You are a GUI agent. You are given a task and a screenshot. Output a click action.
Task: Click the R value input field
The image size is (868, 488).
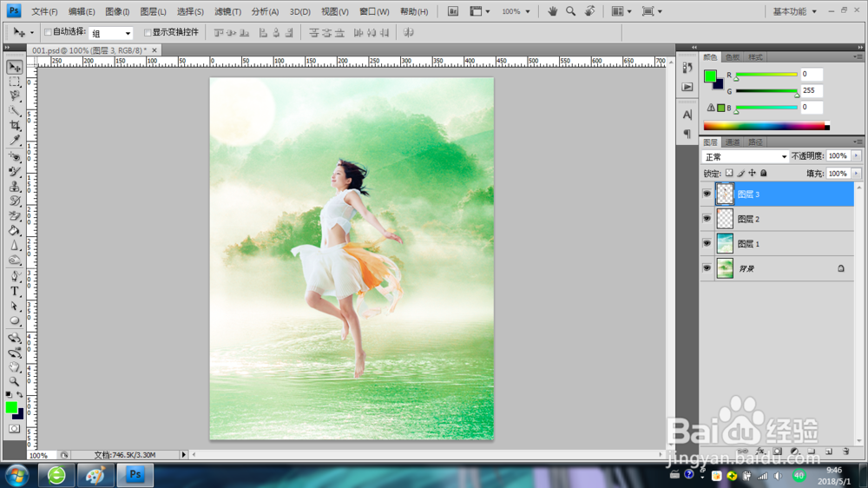pyautogui.click(x=812, y=74)
